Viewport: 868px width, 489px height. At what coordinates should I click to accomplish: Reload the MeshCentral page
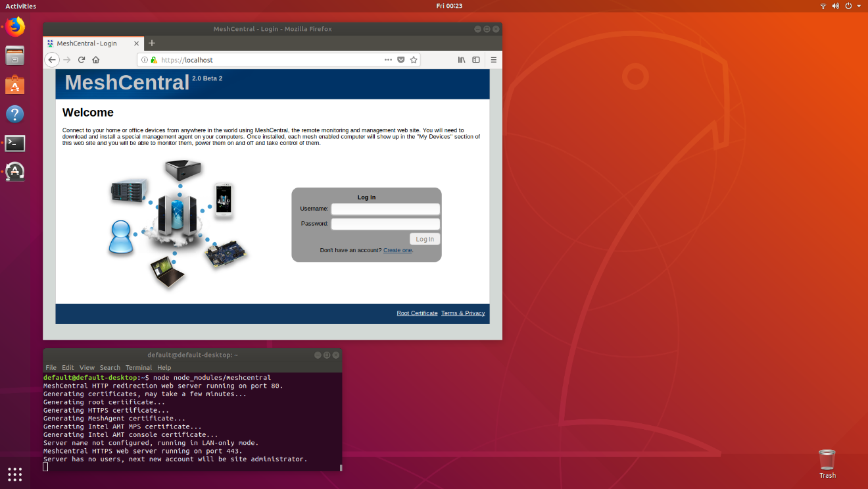82,60
